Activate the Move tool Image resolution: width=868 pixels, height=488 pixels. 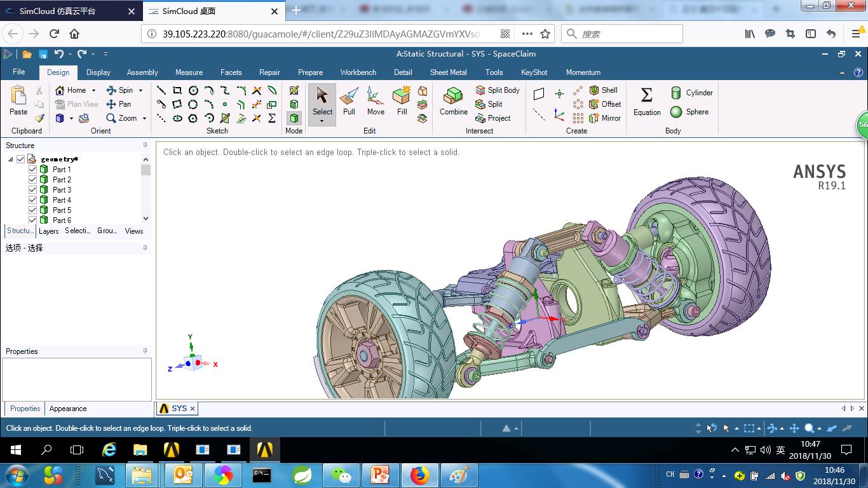[x=376, y=102]
